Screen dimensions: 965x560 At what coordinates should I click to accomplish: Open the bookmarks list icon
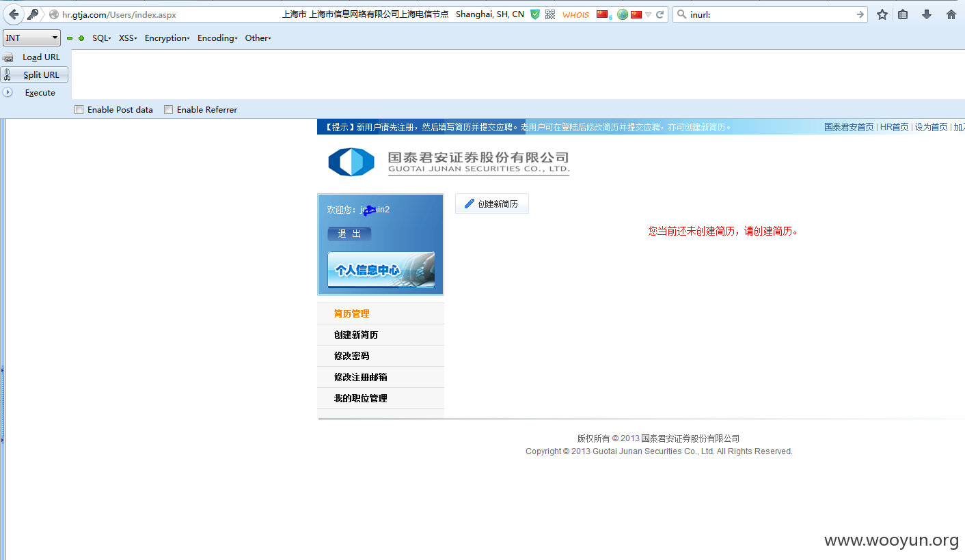903,14
